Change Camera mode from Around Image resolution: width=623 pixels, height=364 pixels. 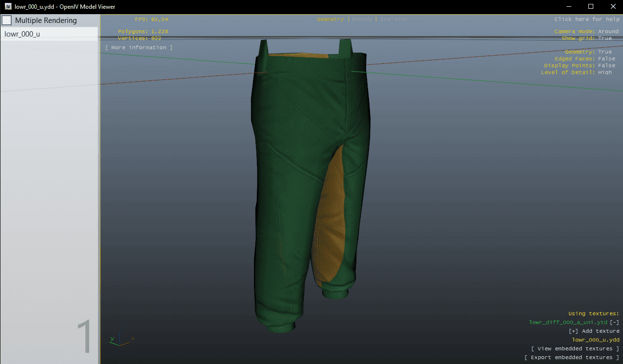tap(608, 31)
